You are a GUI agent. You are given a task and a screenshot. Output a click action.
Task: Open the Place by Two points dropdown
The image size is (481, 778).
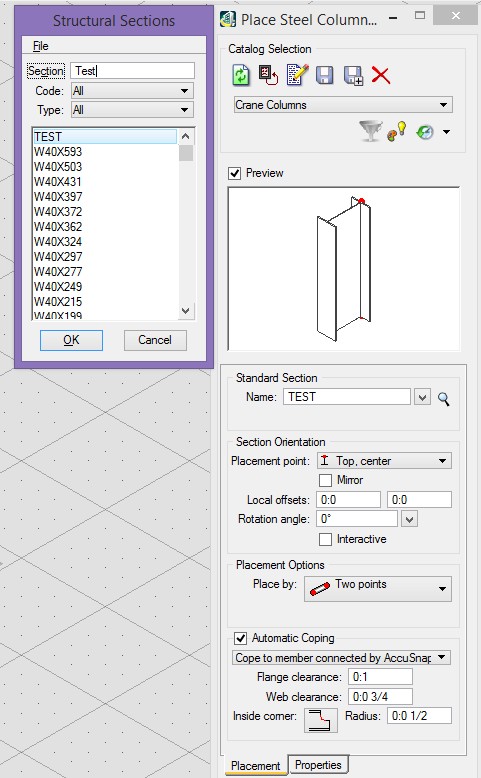378,588
